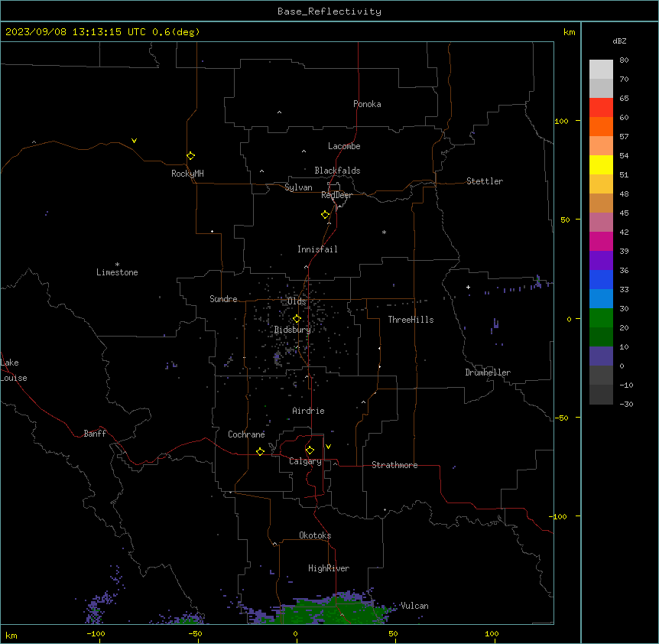
Task: Click the Sundre label
Action: [223, 299]
